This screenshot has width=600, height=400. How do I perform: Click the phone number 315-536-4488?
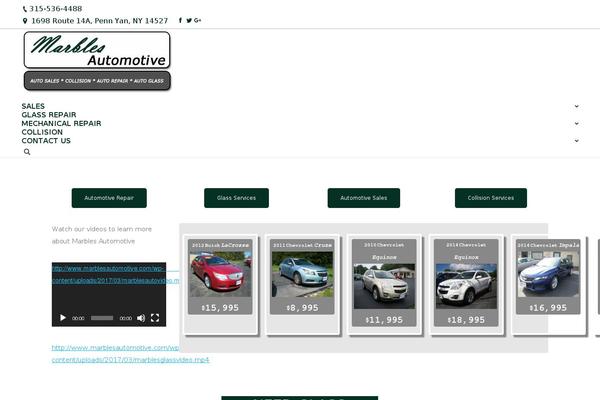[x=55, y=9]
